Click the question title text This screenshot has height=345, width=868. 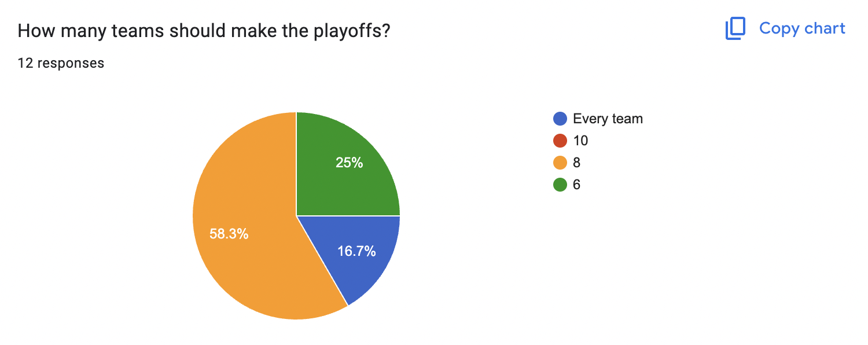[204, 30]
